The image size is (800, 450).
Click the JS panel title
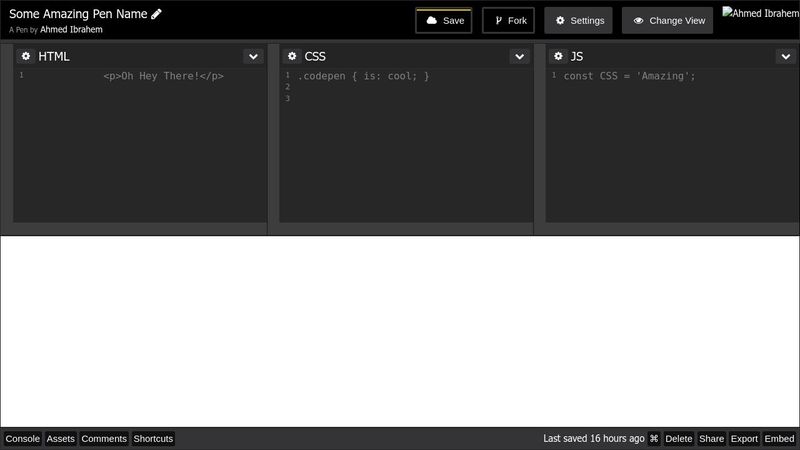577,56
